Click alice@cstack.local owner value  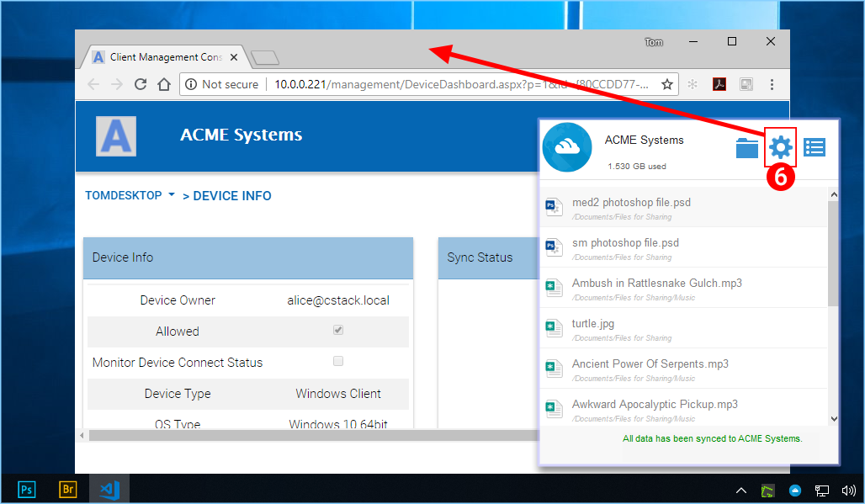click(338, 300)
